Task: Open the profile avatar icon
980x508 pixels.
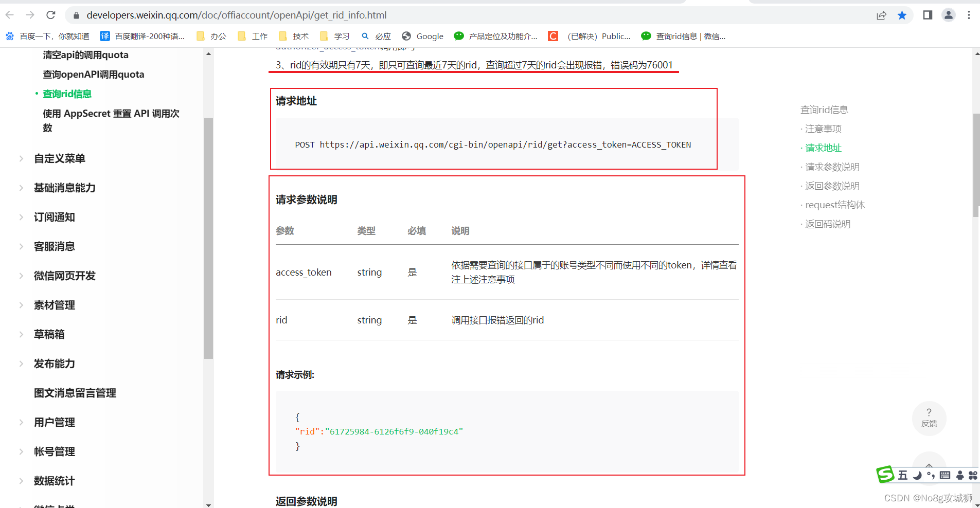Action: [x=949, y=15]
